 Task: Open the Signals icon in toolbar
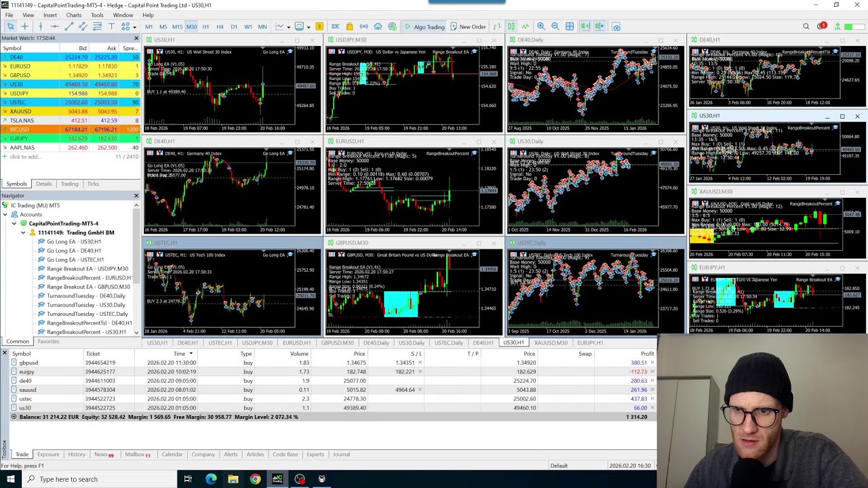(x=363, y=26)
